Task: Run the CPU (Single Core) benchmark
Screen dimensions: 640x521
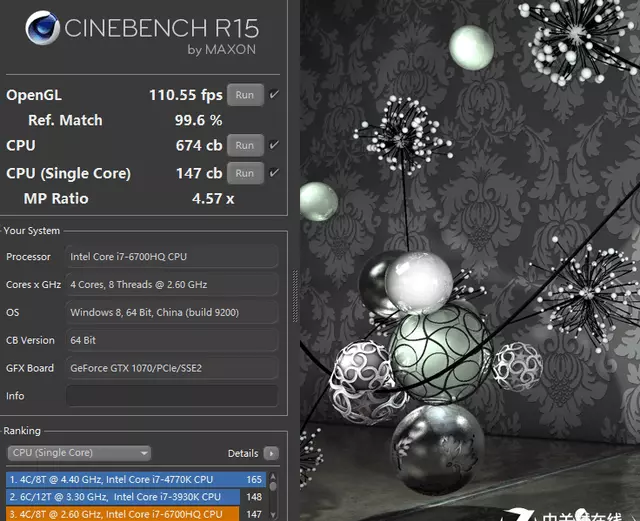Action: [x=245, y=173]
